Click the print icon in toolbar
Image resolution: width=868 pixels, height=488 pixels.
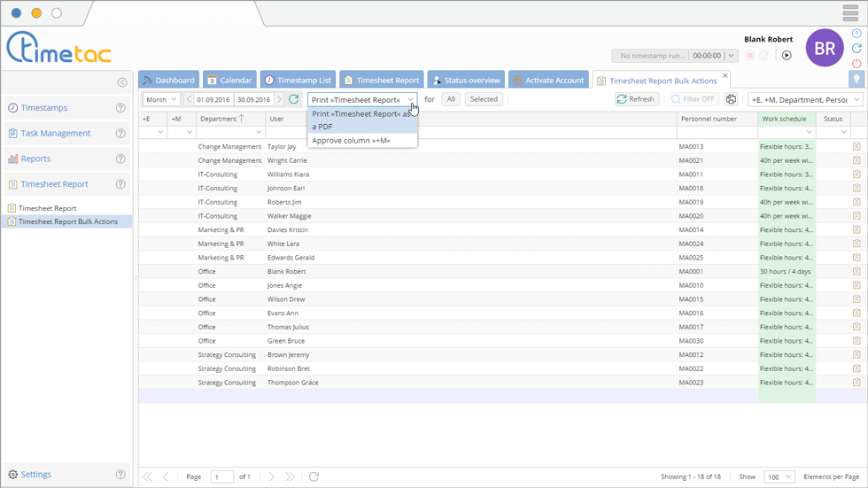click(x=732, y=99)
